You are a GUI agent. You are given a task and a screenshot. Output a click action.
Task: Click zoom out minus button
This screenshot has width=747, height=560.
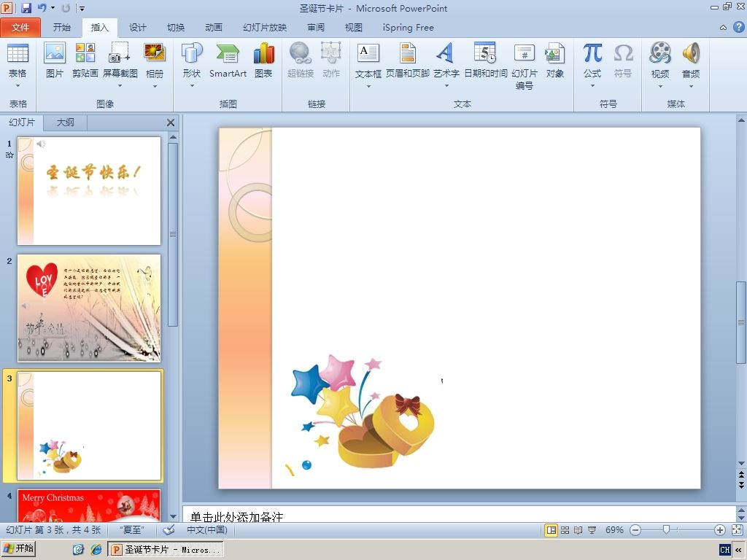[x=635, y=530]
